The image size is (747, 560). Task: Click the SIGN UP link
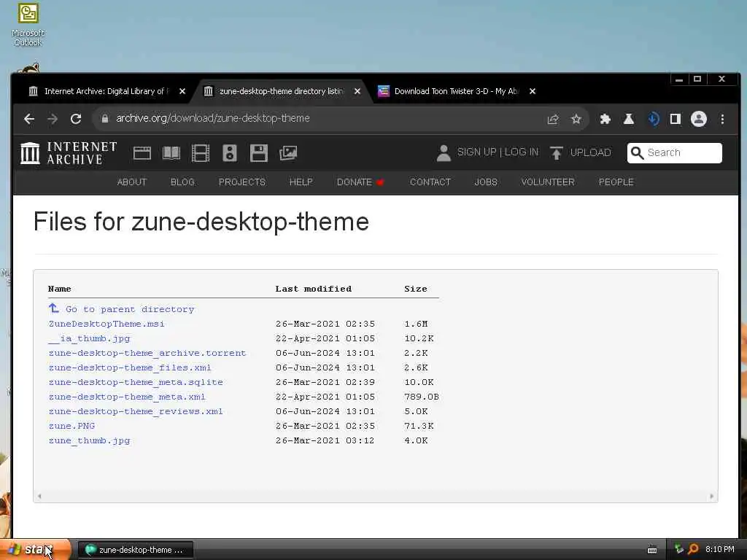click(477, 152)
